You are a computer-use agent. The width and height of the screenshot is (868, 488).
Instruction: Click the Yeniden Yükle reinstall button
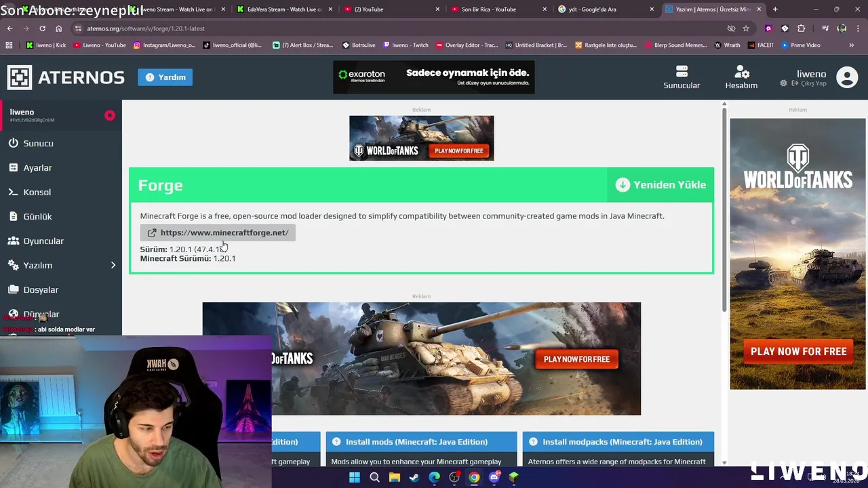pos(660,185)
